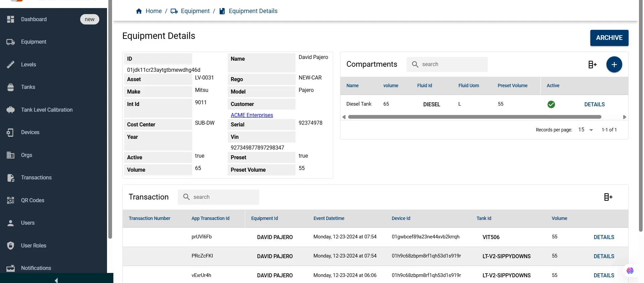The width and height of the screenshot is (644, 283).
Task: Click the compartments scroll left arrow
Action: pos(344,117)
